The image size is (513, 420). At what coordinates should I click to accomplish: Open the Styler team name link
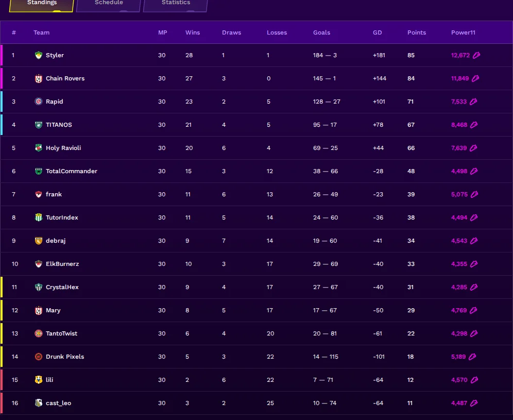point(55,55)
